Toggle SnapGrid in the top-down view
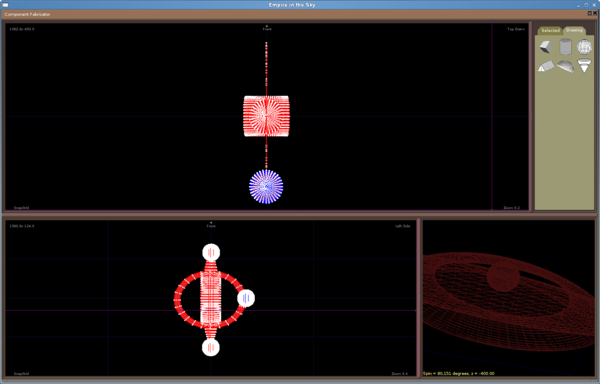 pos(21,208)
